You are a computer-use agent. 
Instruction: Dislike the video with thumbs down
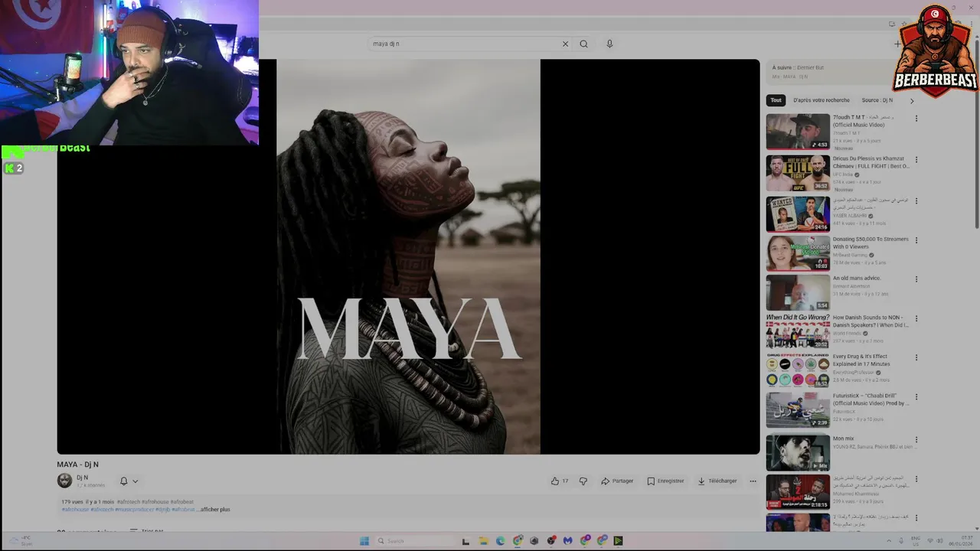coord(583,481)
